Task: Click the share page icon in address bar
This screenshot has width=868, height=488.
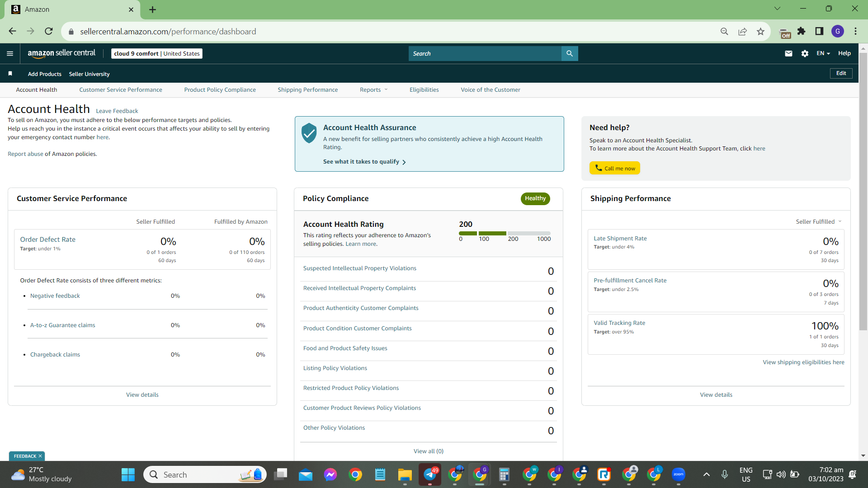Action: pyautogui.click(x=742, y=31)
